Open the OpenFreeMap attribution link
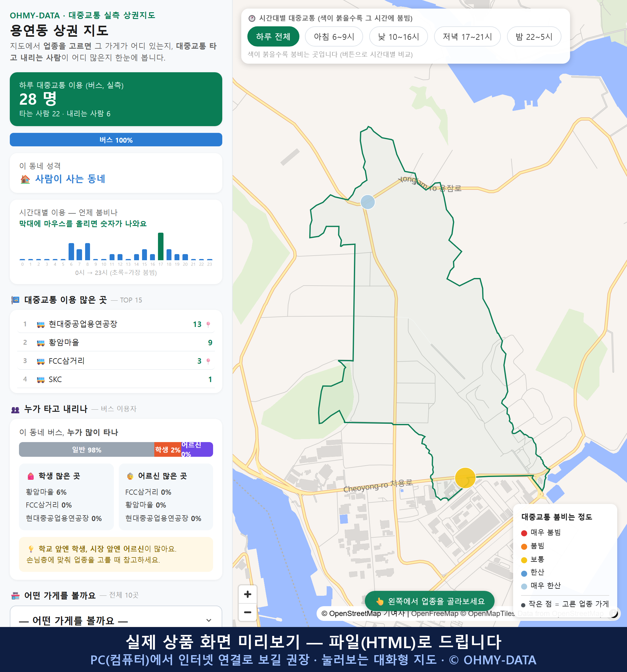 434,613
